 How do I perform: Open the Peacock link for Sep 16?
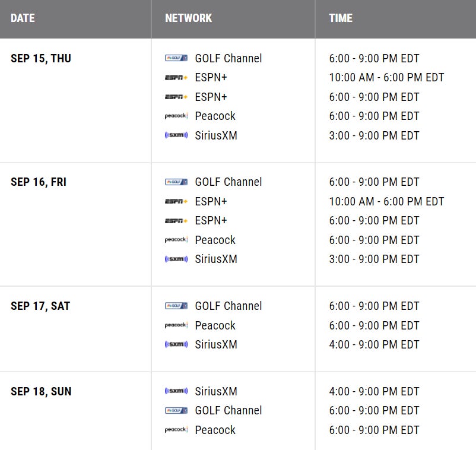pos(215,240)
